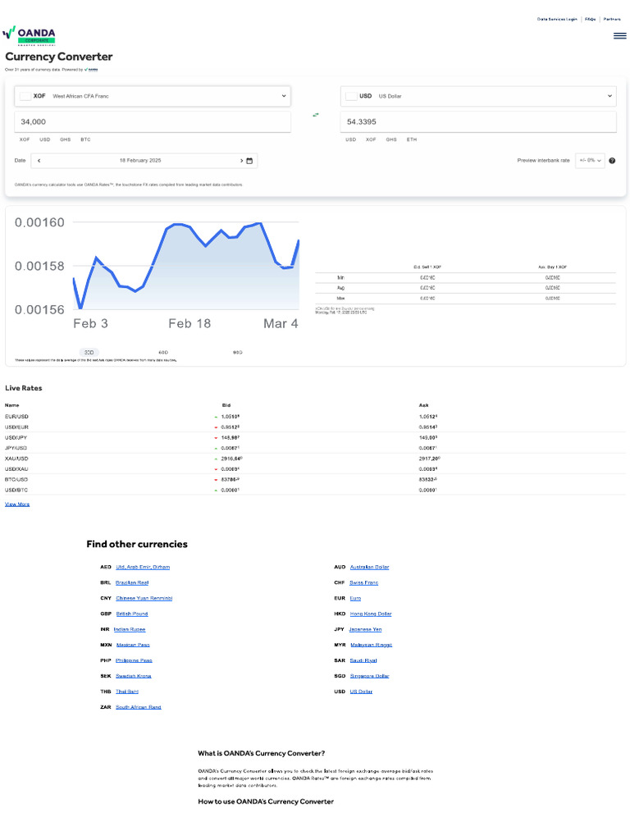Click the 2916.64 XAU/USD bid value
This screenshot has height=840, width=630.
coord(231,459)
